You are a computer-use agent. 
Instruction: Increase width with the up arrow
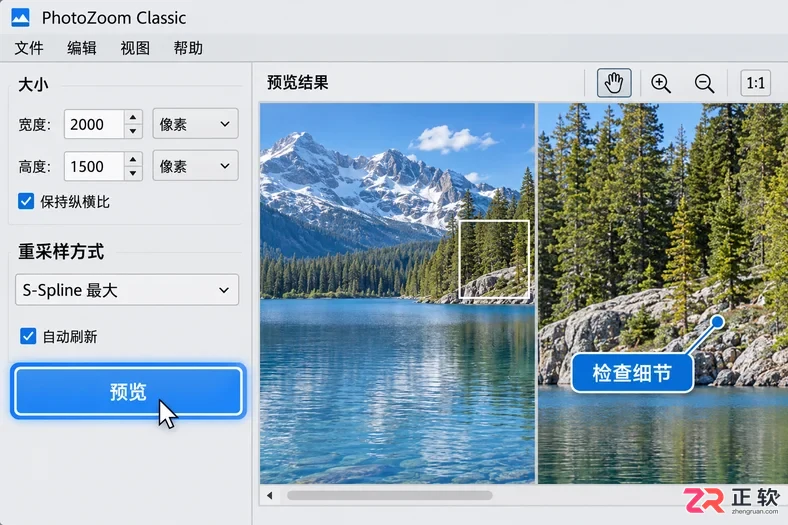pyautogui.click(x=133, y=117)
